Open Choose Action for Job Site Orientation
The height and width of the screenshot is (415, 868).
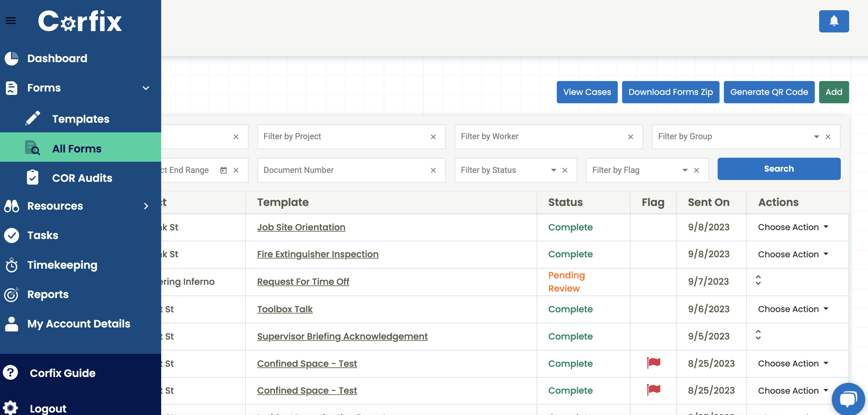[x=793, y=227]
